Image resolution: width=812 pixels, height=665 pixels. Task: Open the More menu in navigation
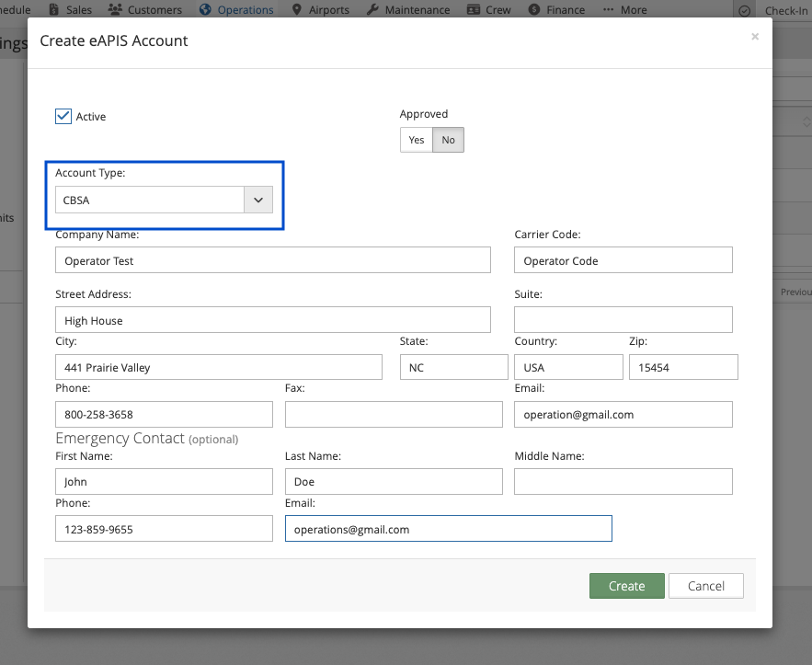click(x=624, y=10)
